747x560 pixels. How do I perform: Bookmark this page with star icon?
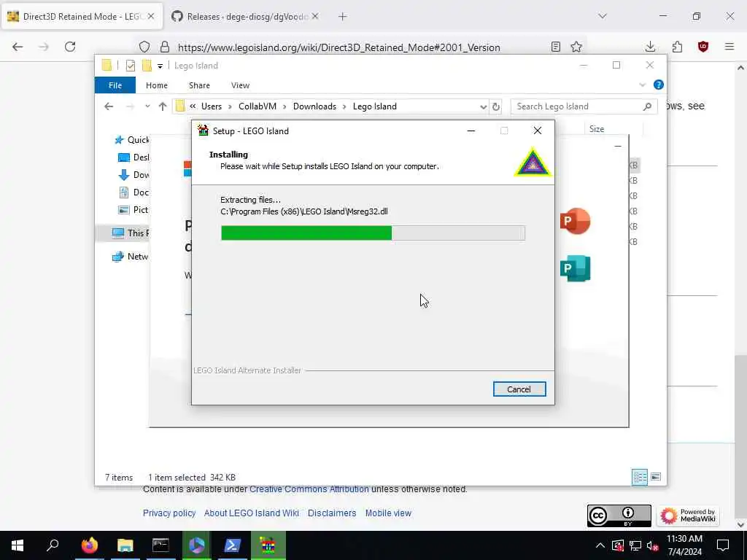point(576,47)
